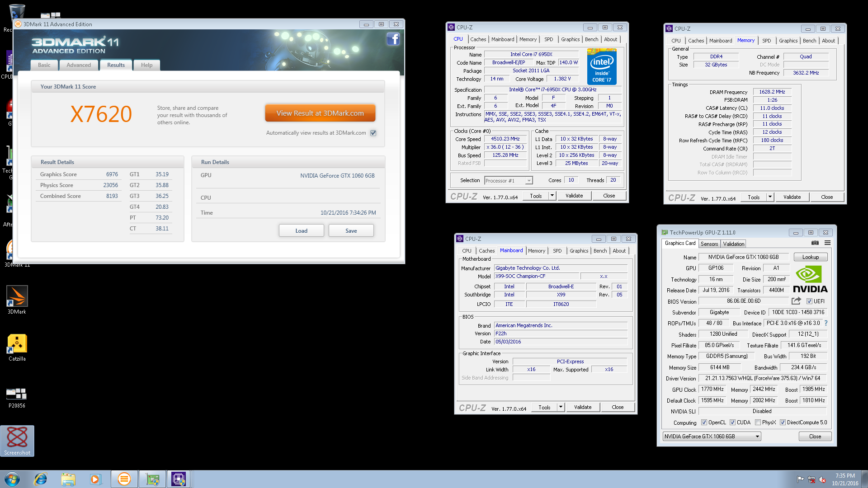Image resolution: width=868 pixels, height=488 pixels.
Task: Open the Validation tab in GPU-Z
Action: [733, 244]
